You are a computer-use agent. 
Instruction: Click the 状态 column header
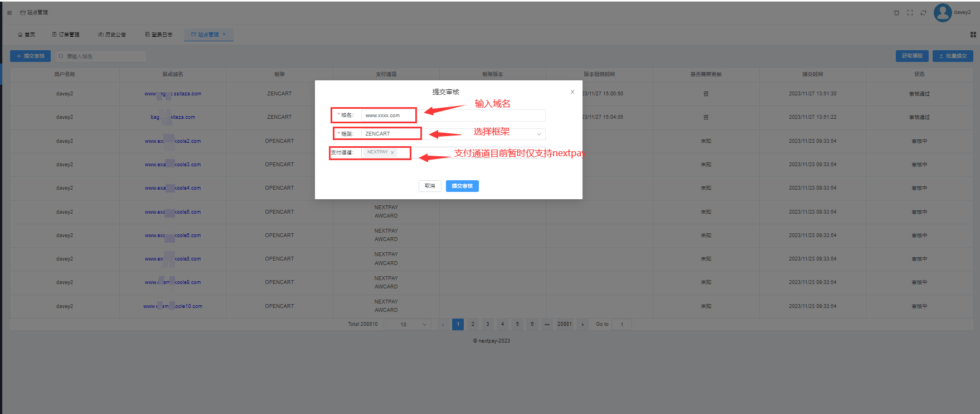pos(919,74)
